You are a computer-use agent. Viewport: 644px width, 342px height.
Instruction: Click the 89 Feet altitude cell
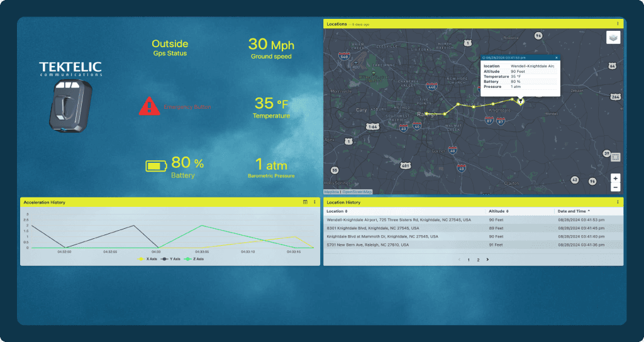click(x=496, y=228)
